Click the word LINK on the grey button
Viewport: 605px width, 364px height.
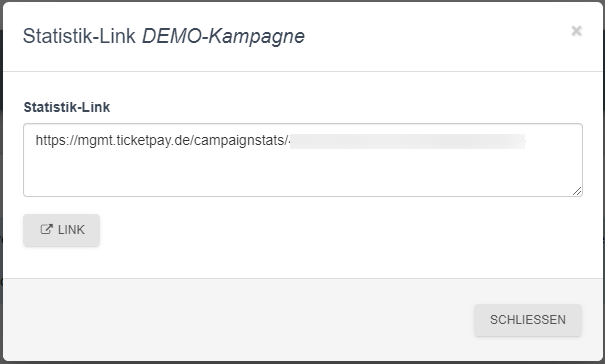(71, 230)
